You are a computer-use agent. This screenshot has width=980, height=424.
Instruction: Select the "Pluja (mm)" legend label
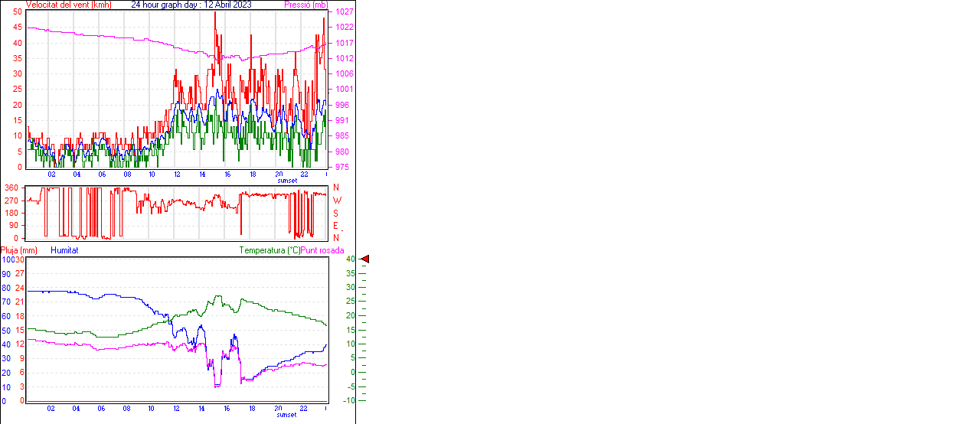pos(19,250)
